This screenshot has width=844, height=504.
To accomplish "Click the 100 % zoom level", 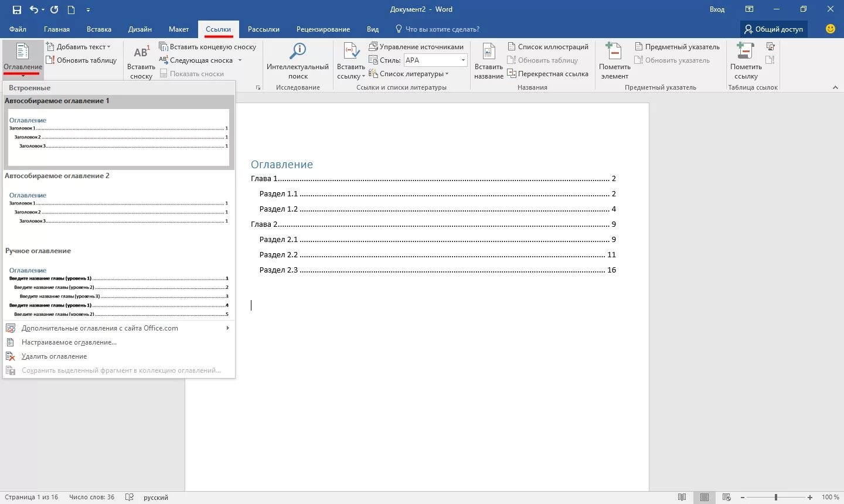I will (x=830, y=497).
